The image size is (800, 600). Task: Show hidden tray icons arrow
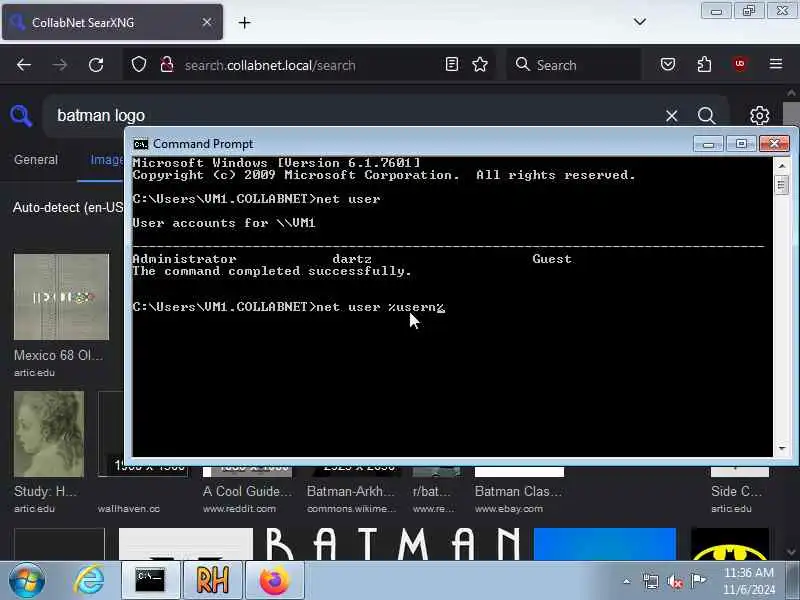coord(627,581)
